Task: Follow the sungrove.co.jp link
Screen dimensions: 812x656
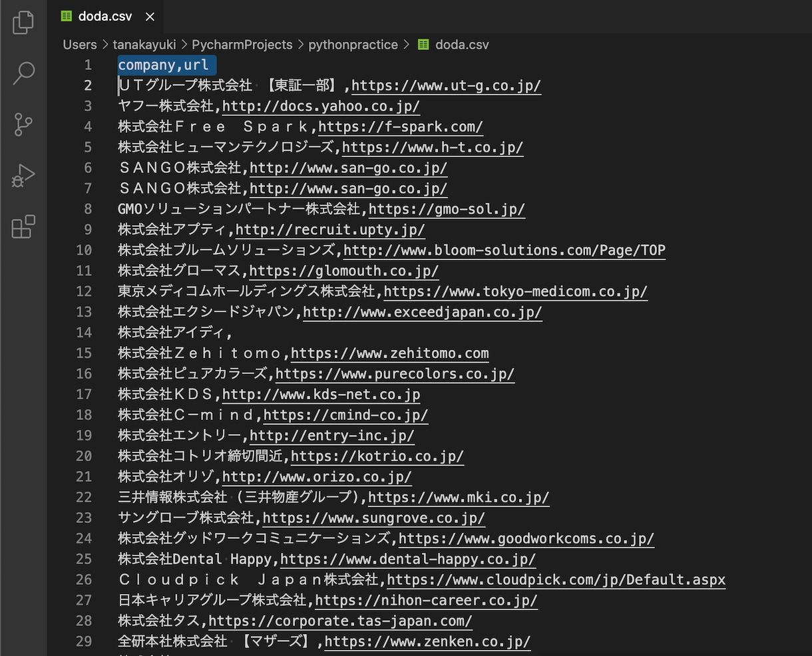Action: click(x=374, y=518)
